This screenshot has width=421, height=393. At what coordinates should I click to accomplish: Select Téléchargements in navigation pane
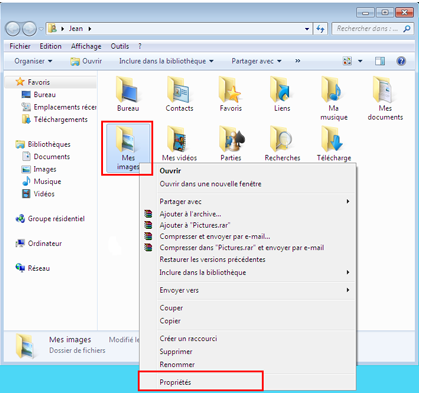pyautogui.click(x=55, y=119)
